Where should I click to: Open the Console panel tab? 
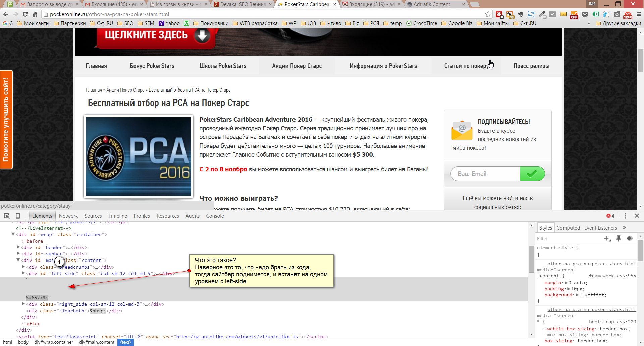pyautogui.click(x=215, y=216)
